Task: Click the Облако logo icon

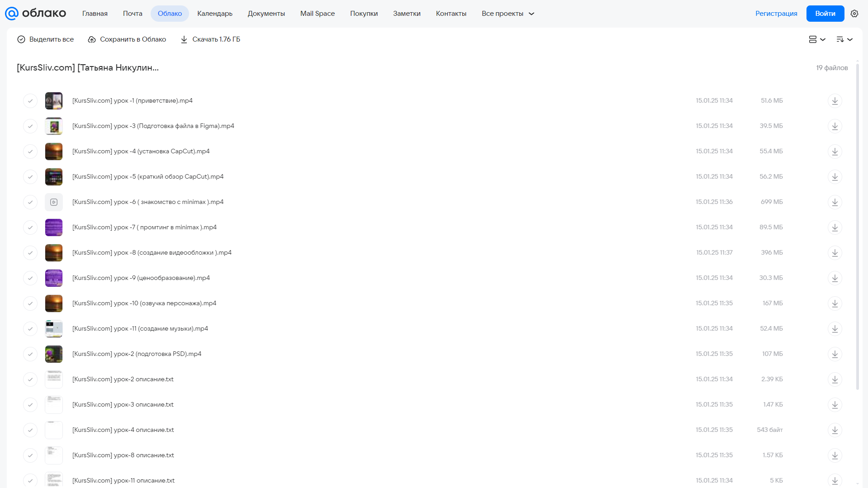Action: click(12, 14)
